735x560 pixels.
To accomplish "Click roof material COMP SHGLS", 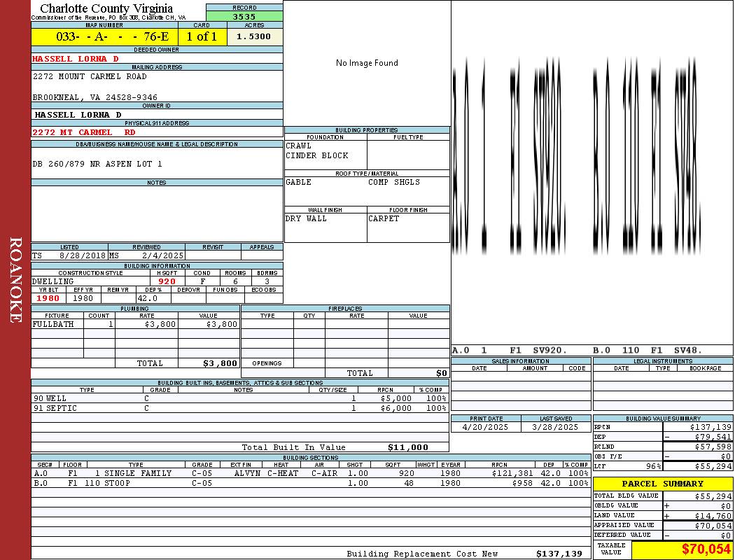I will pos(394,182).
